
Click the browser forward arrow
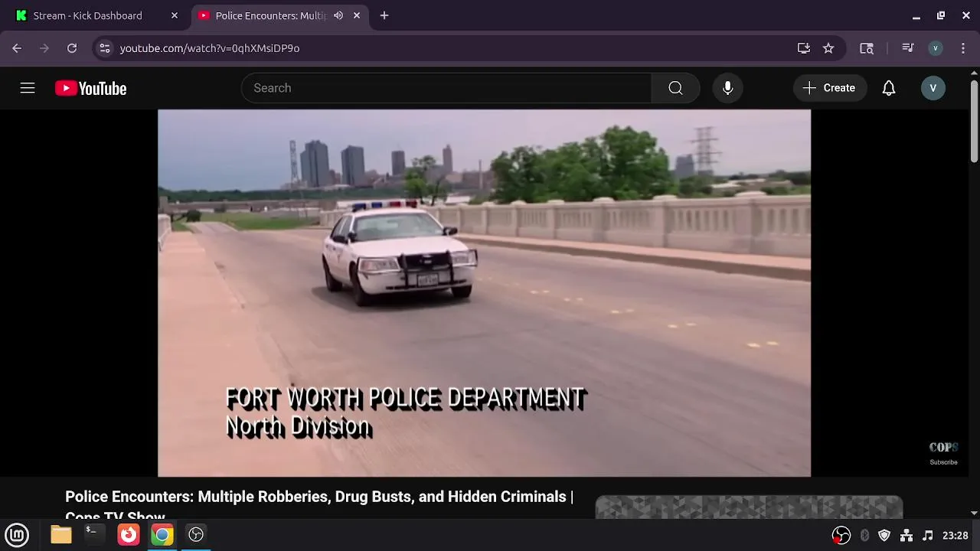pos(44,48)
